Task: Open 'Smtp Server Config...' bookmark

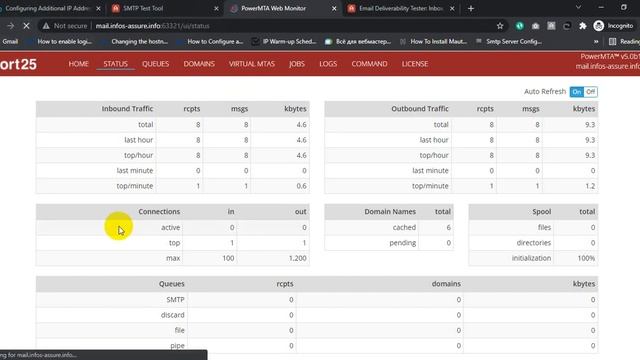Action: [509, 41]
